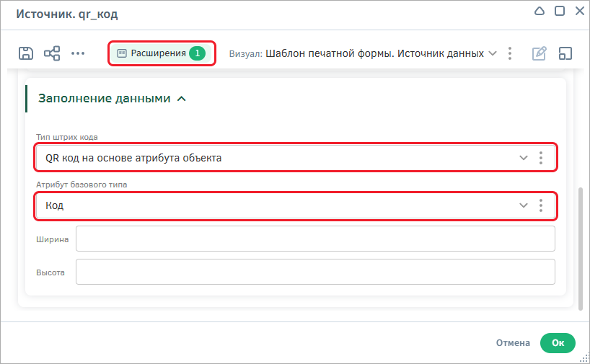The image size is (590, 364).
Task: Open kebab menu of Атрибут базового типа field
Action: (x=541, y=205)
